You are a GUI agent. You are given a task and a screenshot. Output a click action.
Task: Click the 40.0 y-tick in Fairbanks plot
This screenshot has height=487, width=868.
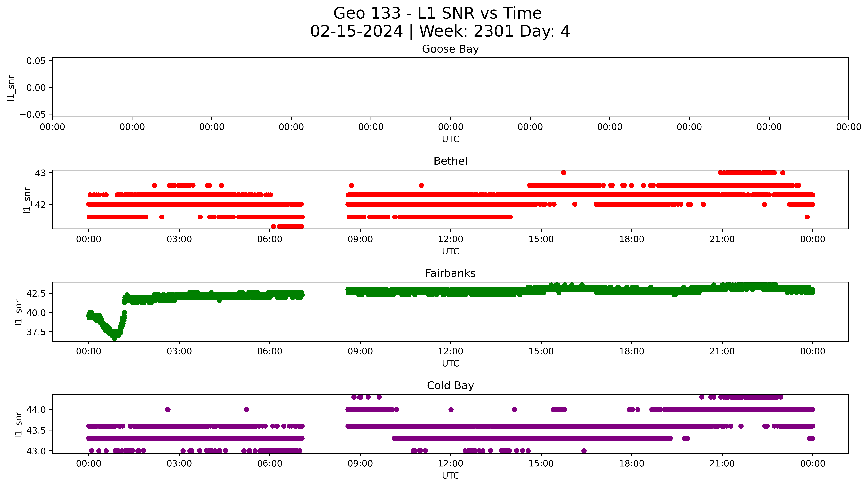pos(36,313)
